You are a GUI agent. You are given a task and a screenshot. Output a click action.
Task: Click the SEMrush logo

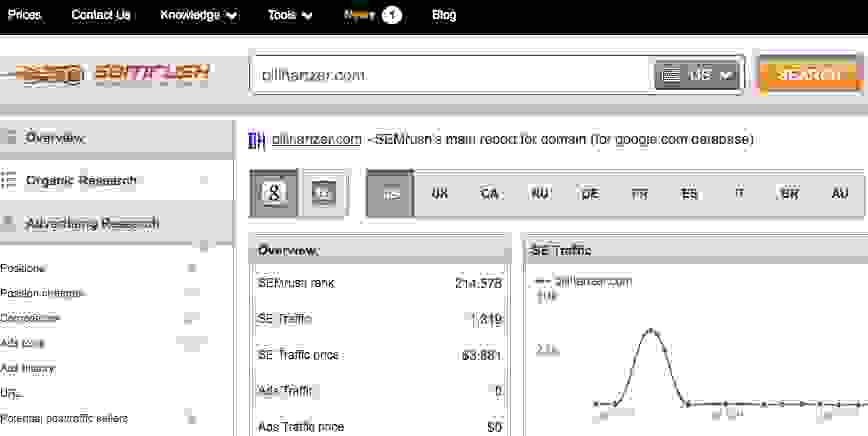tap(113, 73)
